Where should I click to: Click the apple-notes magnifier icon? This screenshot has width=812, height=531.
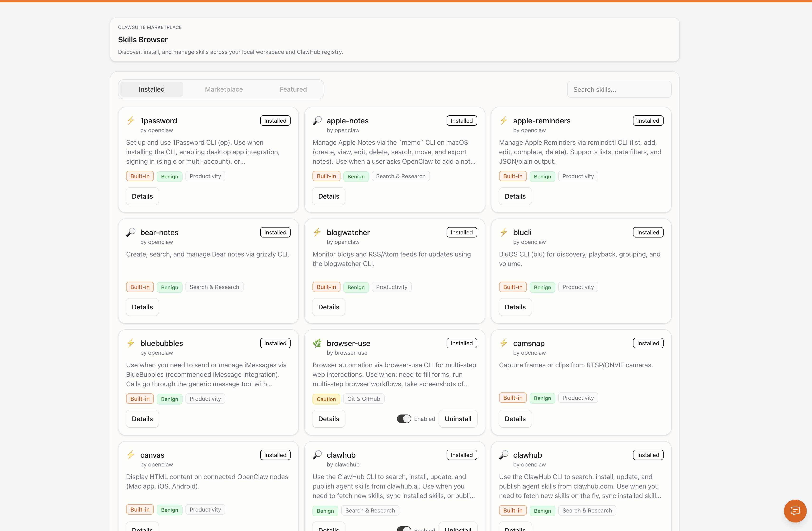tap(317, 120)
